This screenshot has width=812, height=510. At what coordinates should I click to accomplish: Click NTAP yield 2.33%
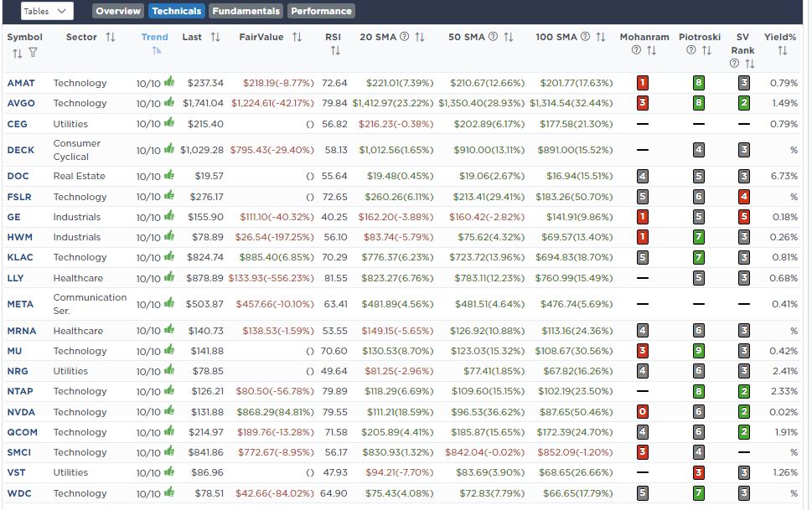(784, 392)
